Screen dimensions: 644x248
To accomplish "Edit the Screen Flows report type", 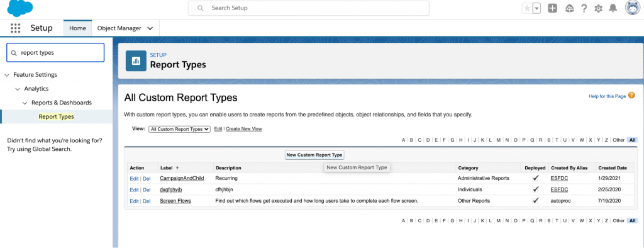I will [134, 201].
